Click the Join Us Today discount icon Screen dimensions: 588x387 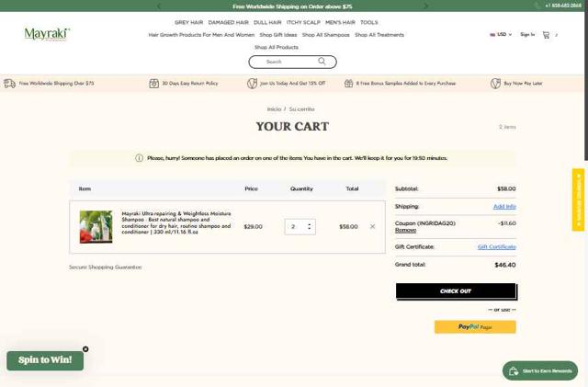[252, 84]
